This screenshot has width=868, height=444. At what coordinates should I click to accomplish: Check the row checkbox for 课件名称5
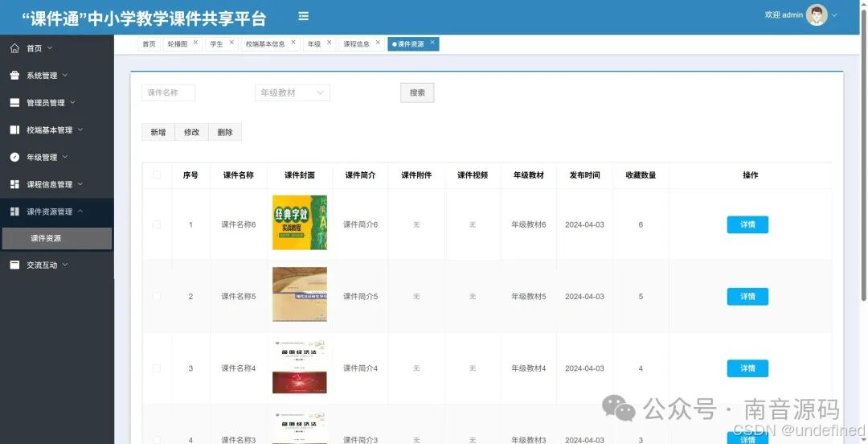[157, 297]
